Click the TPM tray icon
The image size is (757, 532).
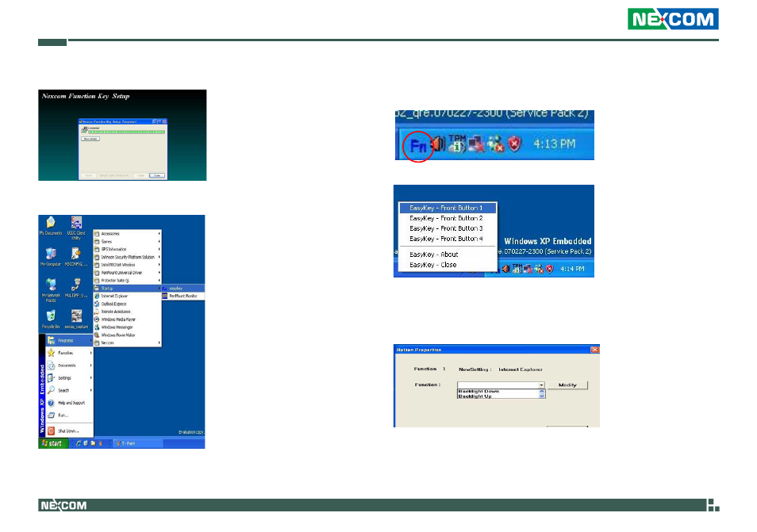click(456, 145)
